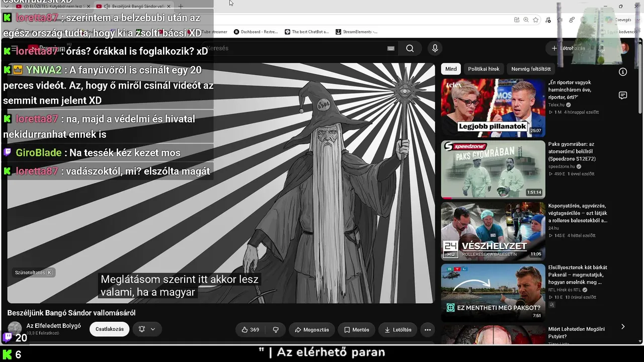Select the Nemrég feltöltött filter chip

(x=531, y=69)
